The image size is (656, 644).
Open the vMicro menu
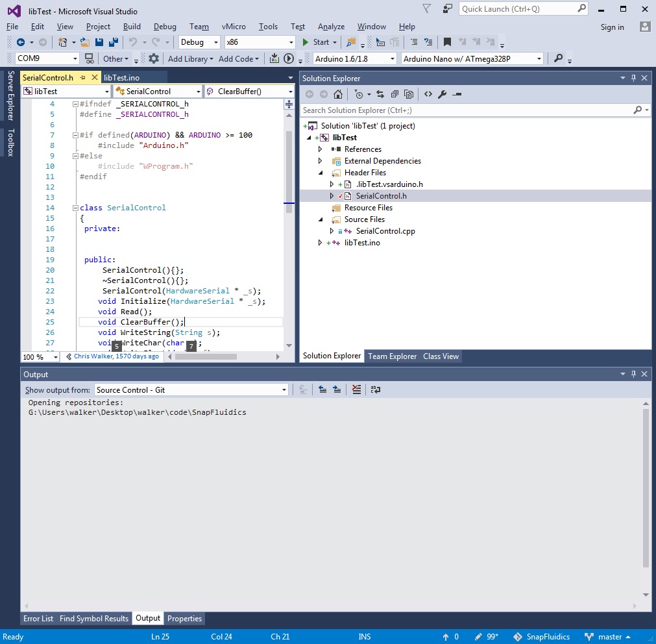point(234,27)
